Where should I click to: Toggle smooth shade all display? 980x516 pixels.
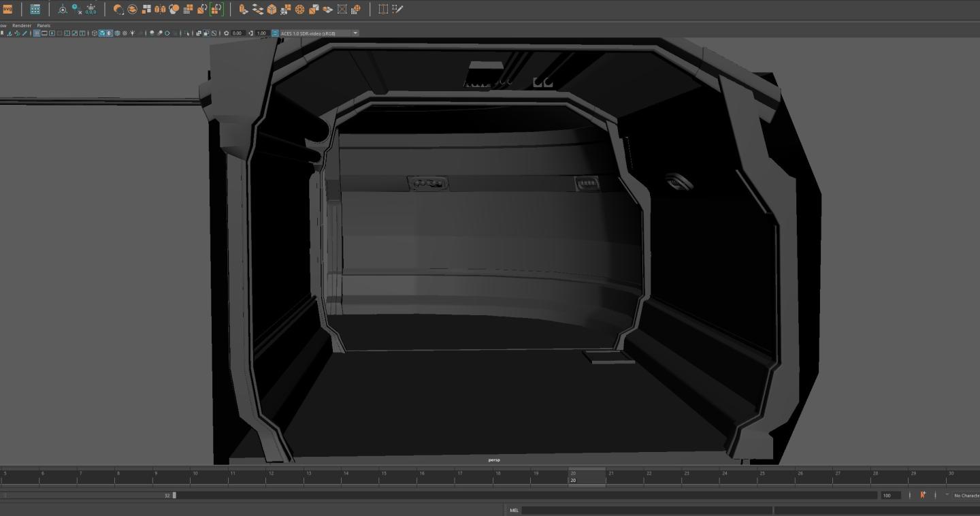pos(102,33)
